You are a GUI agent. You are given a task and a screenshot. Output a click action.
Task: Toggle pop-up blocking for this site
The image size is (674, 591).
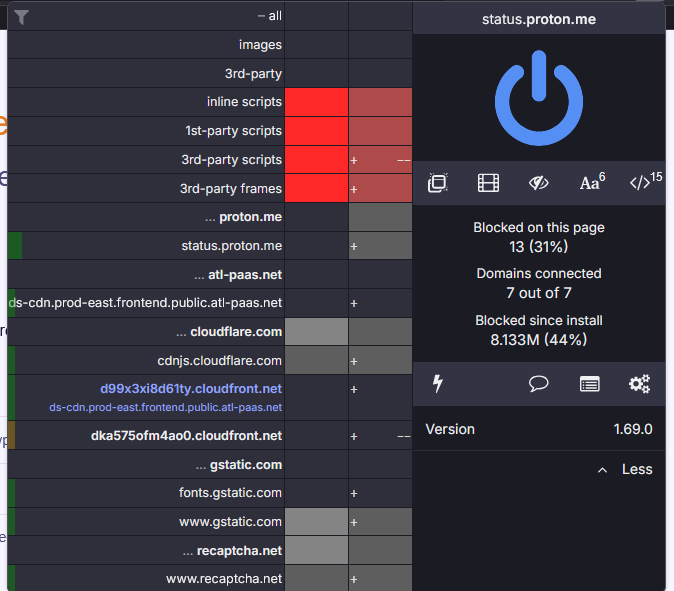pyautogui.click(x=437, y=183)
